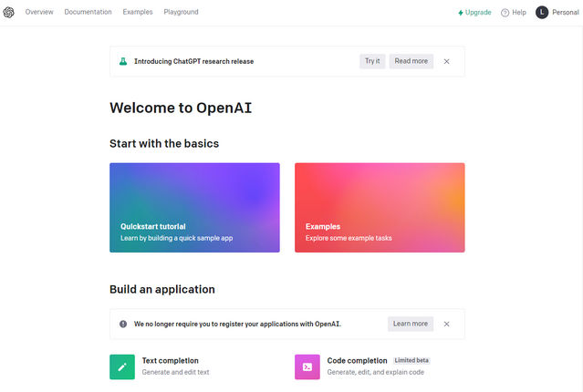Click Introducing ChatGPT research release text
Screen dimensions: 583x392
(x=194, y=61)
